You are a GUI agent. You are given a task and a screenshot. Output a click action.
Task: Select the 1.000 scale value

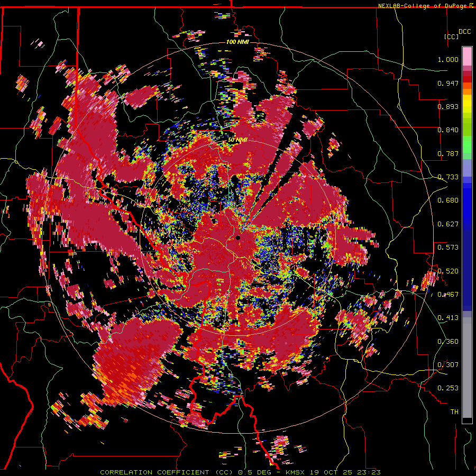[448, 59]
